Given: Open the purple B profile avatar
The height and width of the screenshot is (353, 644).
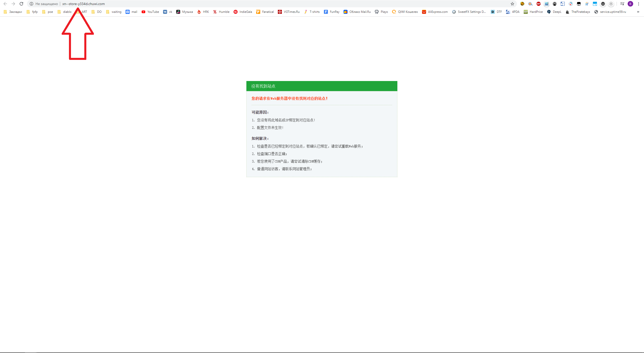Looking at the screenshot, I should tap(630, 4).
